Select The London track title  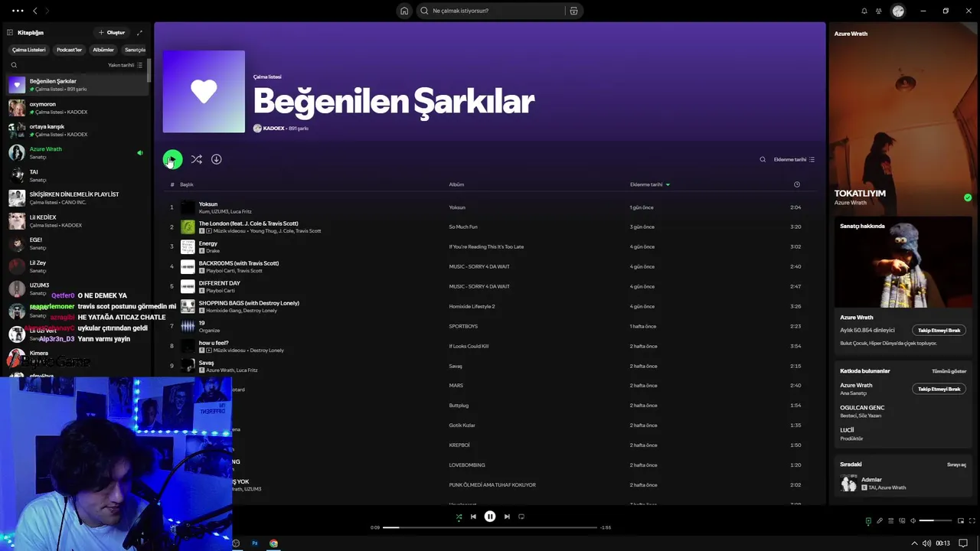coord(248,223)
